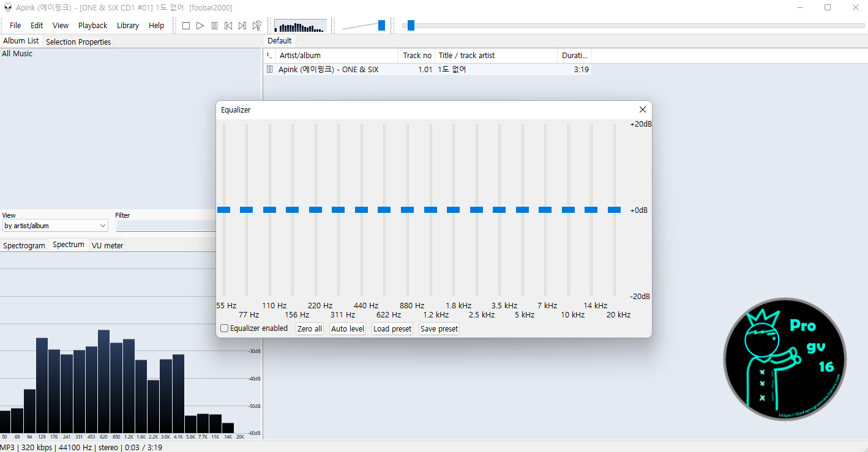Click the Load preset button
This screenshot has width=868, height=452.
coord(392,328)
